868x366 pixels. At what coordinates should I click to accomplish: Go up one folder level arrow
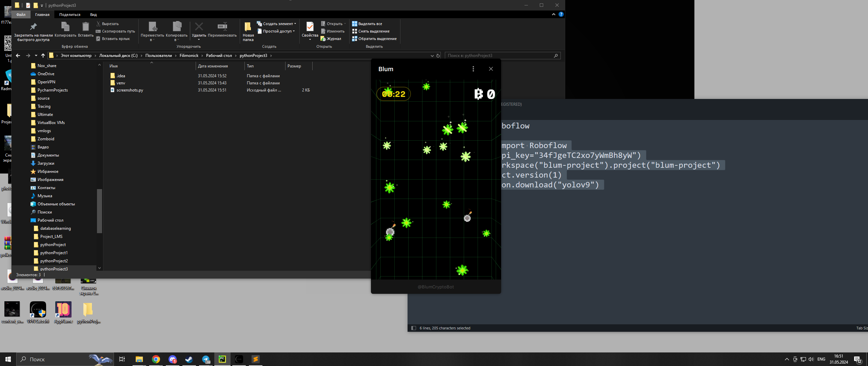[x=43, y=56]
